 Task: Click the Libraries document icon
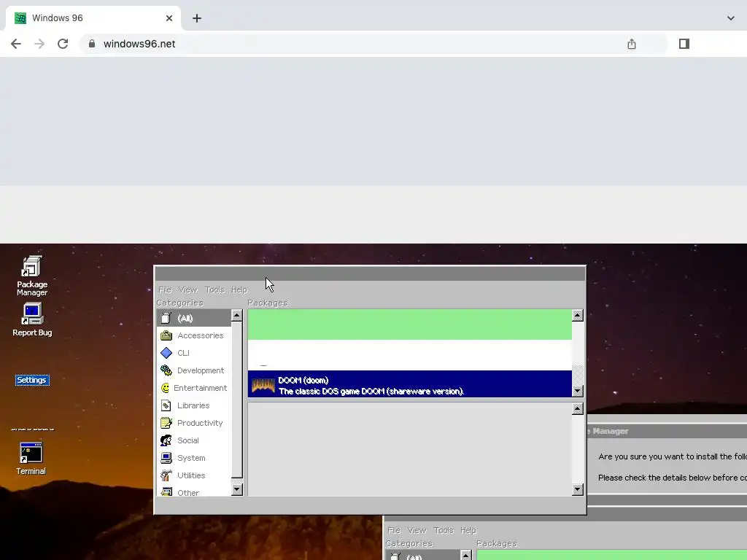pyautogui.click(x=166, y=405)
